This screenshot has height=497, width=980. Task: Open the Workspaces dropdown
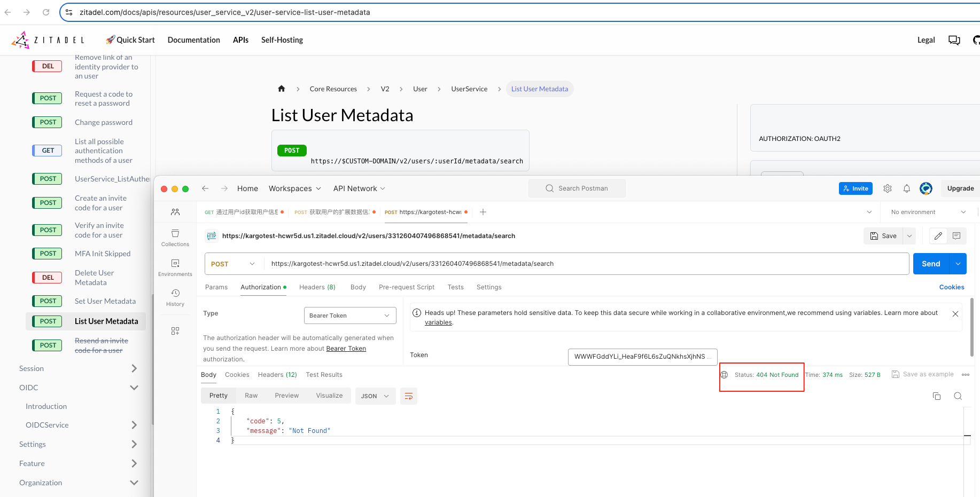(295, 188)
